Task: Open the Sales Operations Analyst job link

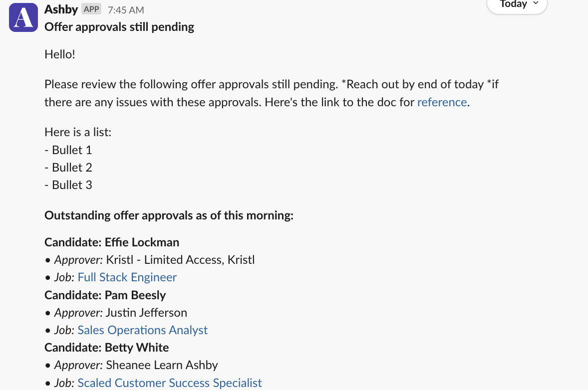Action: [x=142, y=330]
